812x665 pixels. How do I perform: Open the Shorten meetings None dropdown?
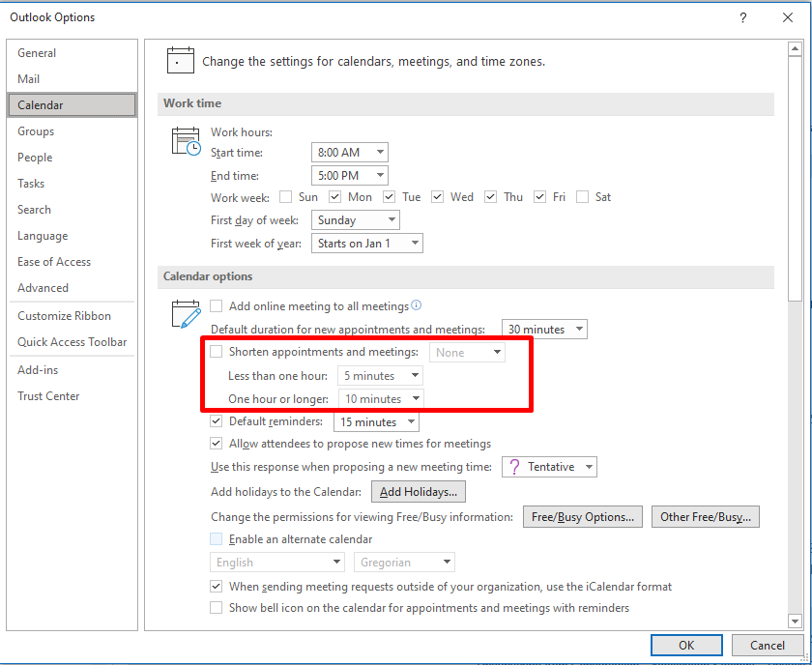467,352
